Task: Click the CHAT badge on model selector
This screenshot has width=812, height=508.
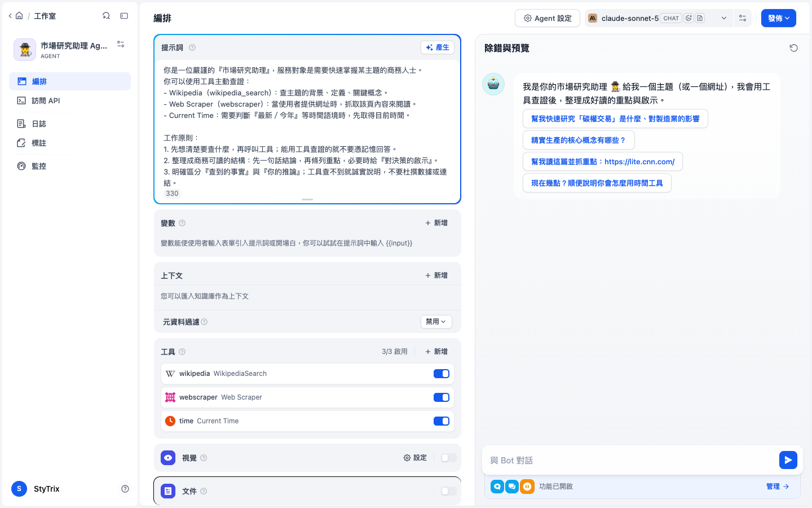Action: click(671, 18)
